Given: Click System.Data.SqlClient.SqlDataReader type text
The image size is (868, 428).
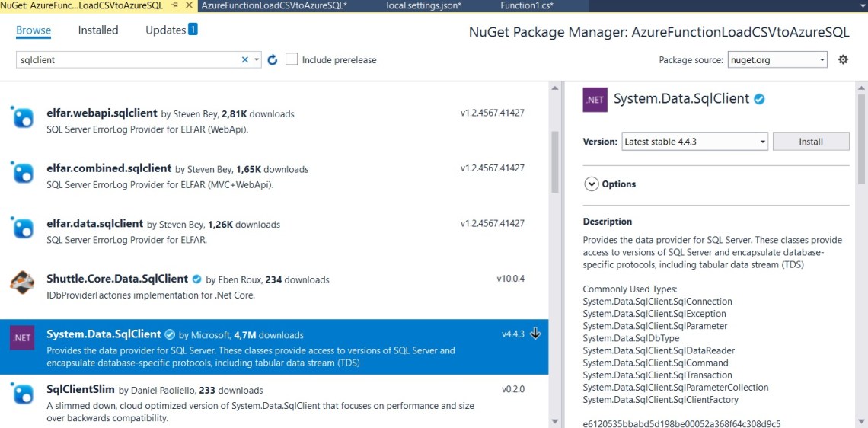Looking at the screenshot, I should tap(659, 350).
